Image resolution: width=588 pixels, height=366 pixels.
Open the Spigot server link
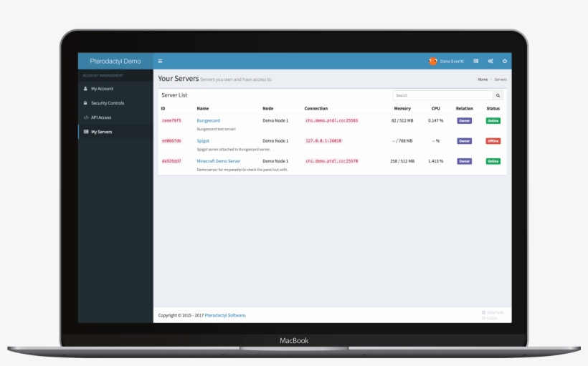(203, 141)
